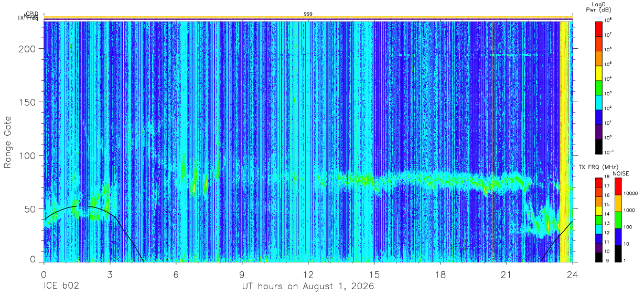Click the 'Range Gate' y-axis label

pos(8,142)
